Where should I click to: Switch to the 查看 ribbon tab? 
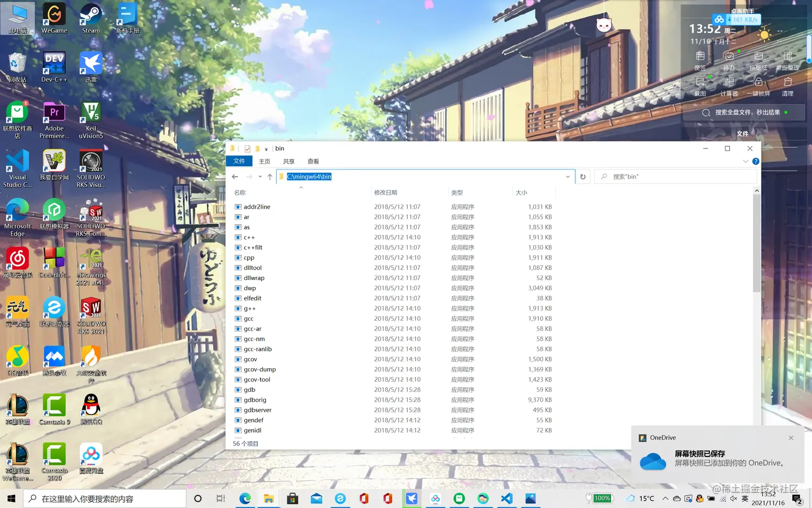click(313, 161)
